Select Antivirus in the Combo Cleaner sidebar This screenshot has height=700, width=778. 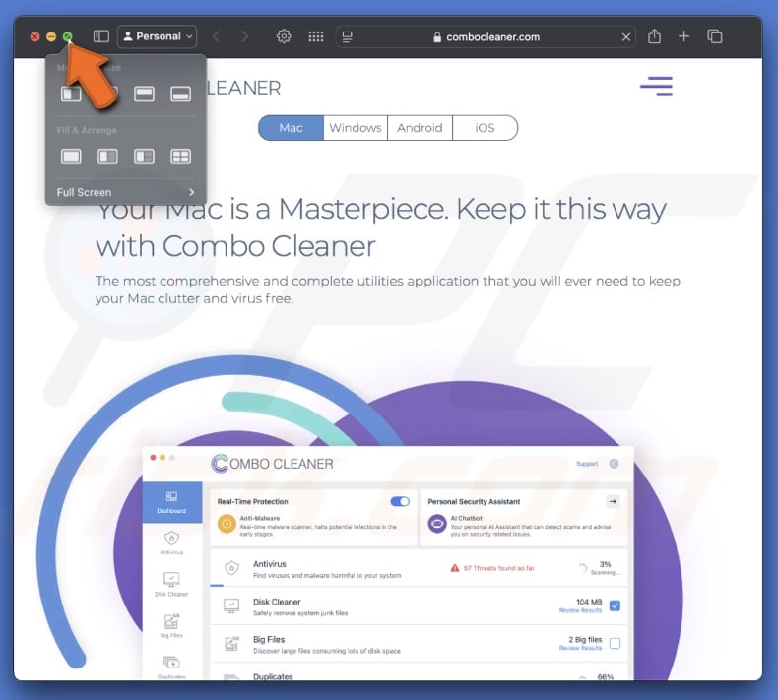(171, 542)
